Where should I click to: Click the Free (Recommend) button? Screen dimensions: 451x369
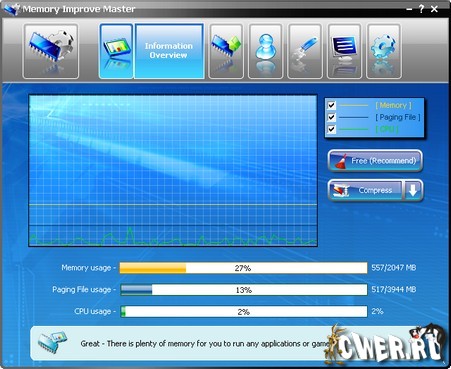tap(375, 161)
